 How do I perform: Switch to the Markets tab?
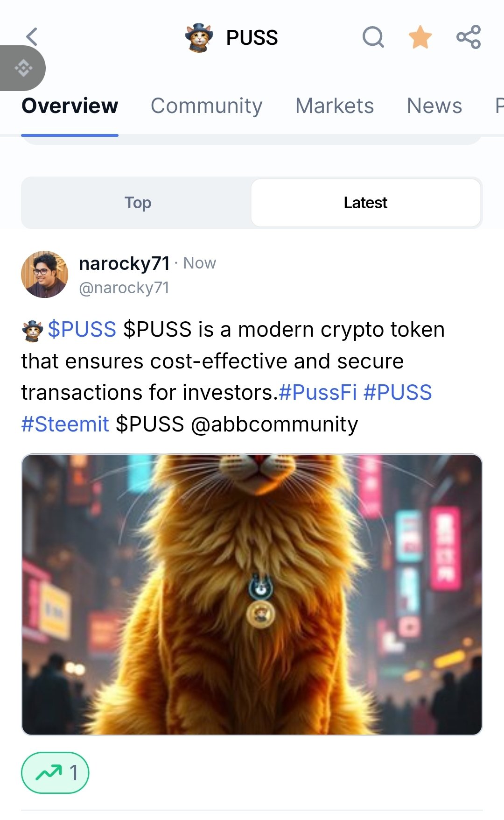tap(335, 106)
